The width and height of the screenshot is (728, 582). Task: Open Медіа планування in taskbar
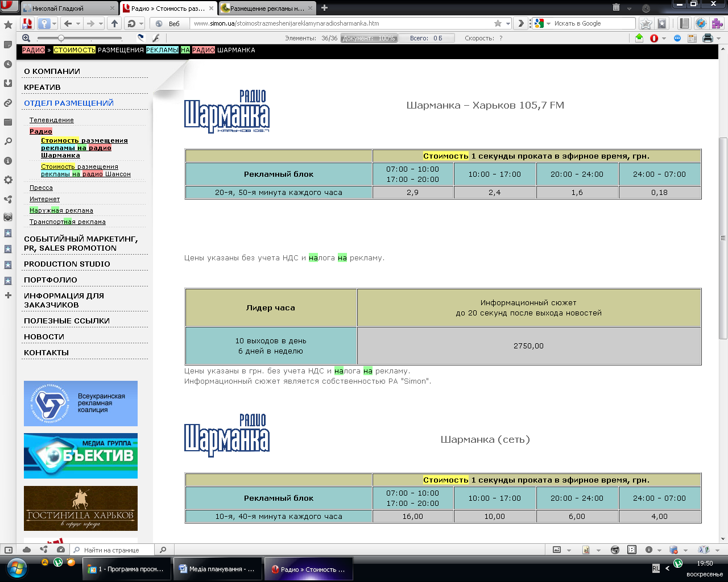217,569
